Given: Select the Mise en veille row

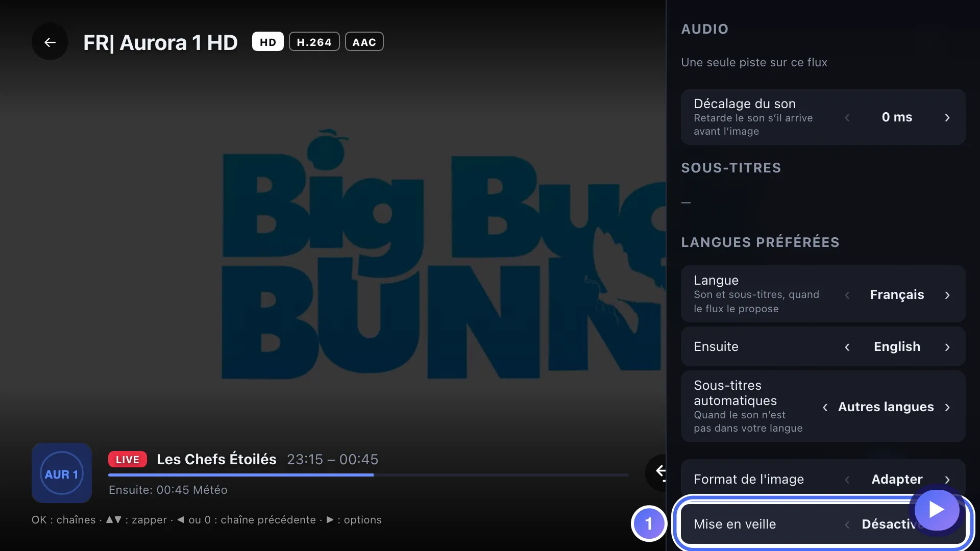Looking at the screenshot, I should click(x=823, y=524).
